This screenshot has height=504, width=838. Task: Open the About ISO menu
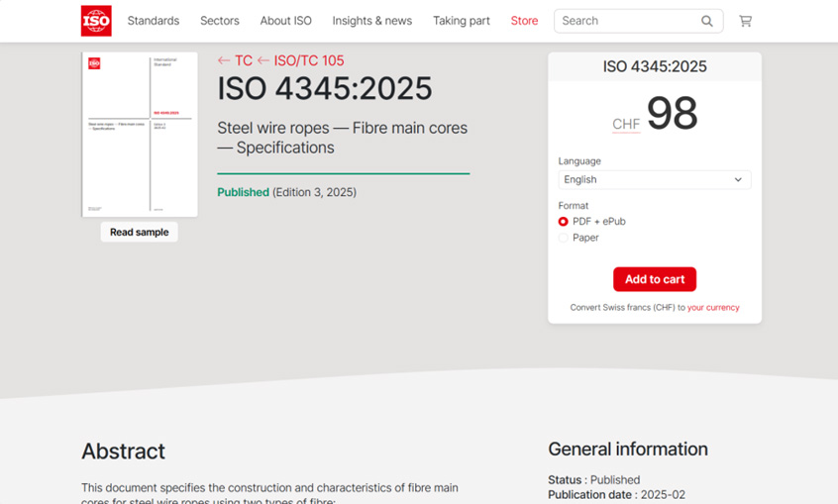click(x=286, y=21)
